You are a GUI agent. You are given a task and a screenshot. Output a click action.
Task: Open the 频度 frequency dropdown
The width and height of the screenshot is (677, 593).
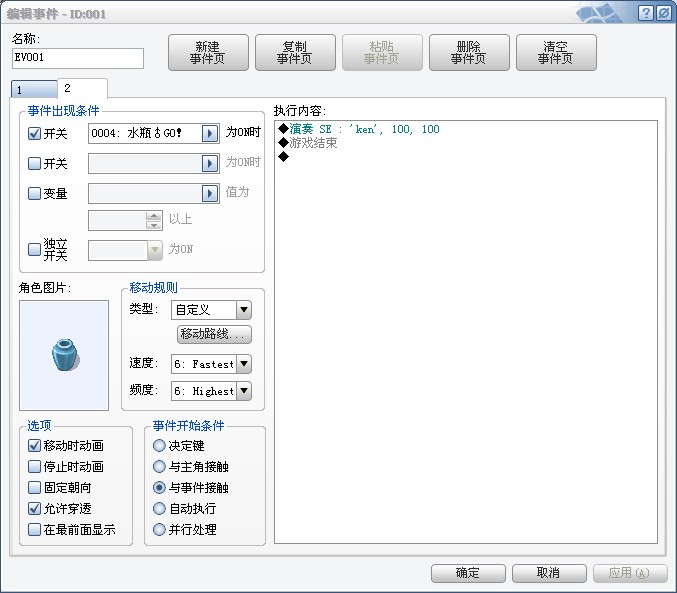[x=244, y=391]
